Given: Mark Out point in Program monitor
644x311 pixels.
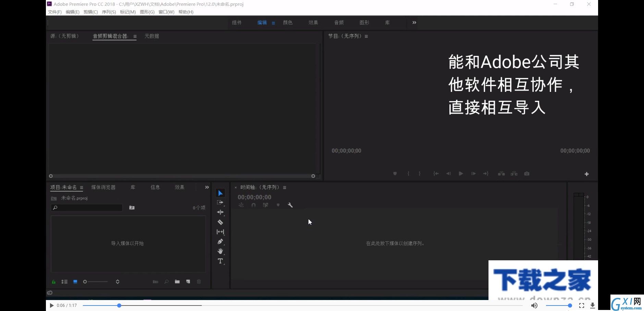Looking at the screenshot, I should (420, 174).
